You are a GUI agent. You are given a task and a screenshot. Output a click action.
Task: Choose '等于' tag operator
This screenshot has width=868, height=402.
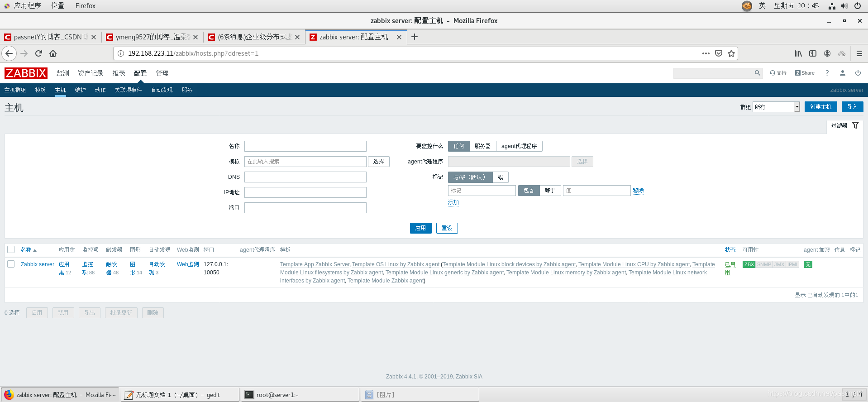coord(550,191)
